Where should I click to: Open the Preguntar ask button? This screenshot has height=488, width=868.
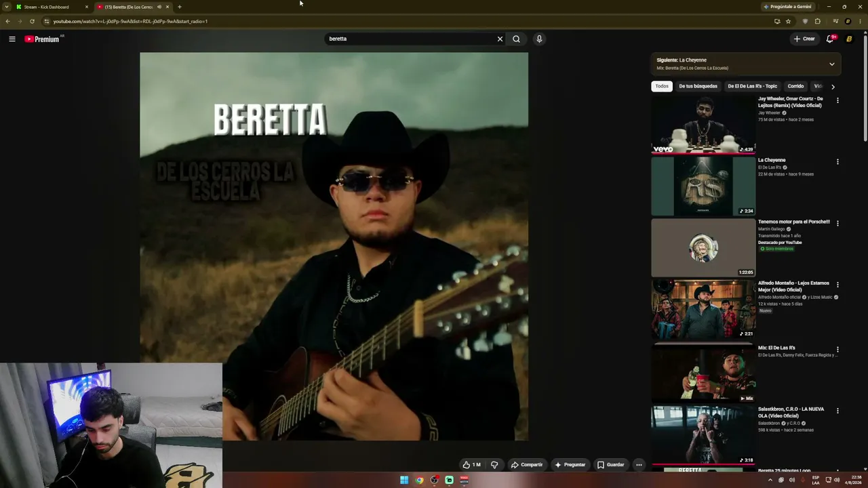coord(570,465)
